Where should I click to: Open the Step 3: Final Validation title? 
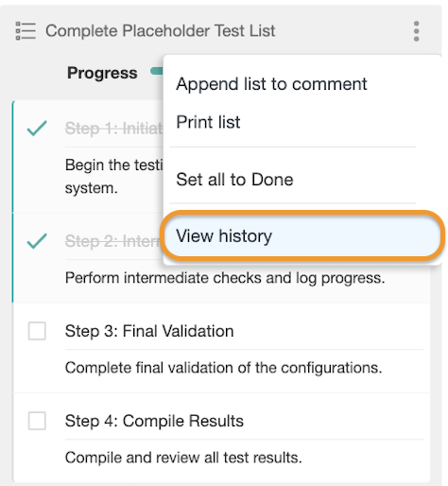tap(149, 331)
